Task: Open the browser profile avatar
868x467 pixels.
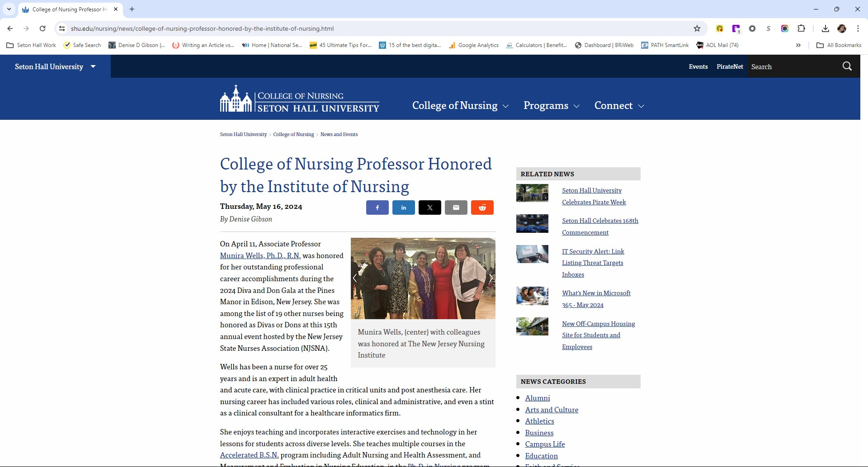Action: coord(842,28)
